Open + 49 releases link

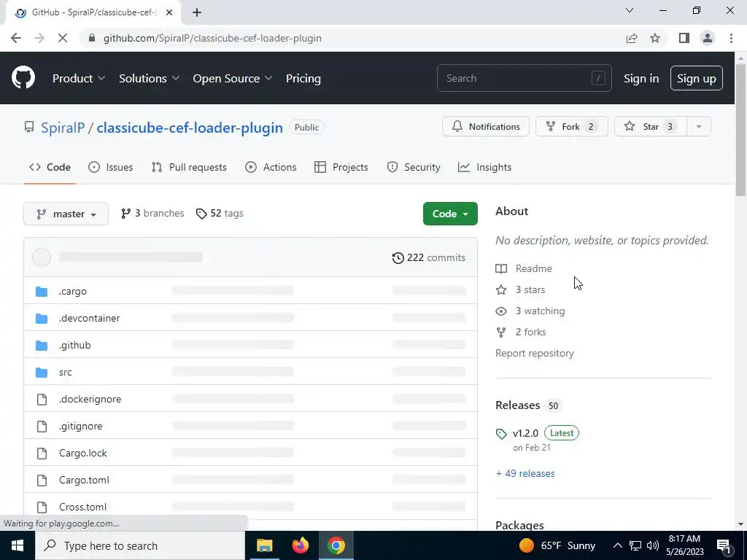[x=525, y=473]
